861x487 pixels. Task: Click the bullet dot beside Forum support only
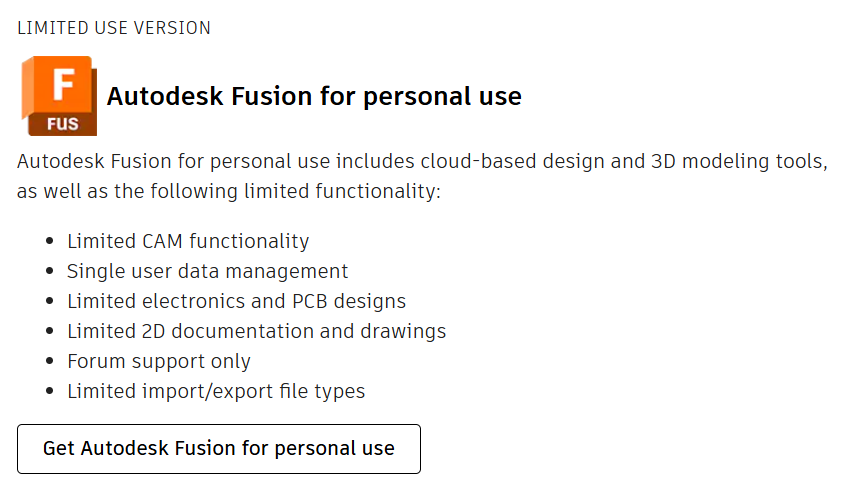coord(51,362)
